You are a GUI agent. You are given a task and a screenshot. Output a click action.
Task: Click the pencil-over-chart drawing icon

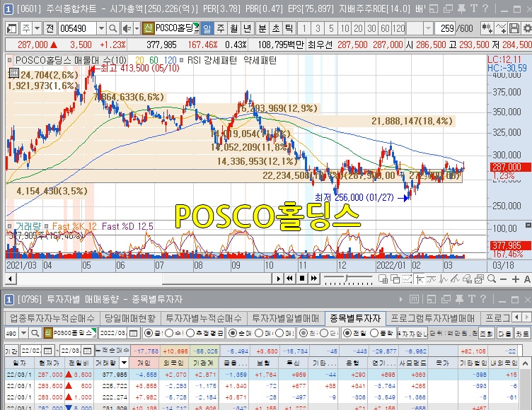point(456,279)
